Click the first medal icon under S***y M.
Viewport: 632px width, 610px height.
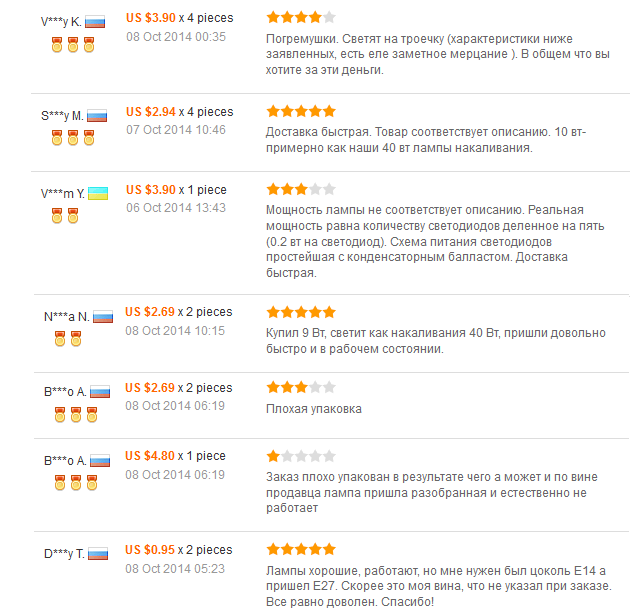coord(57,137)
